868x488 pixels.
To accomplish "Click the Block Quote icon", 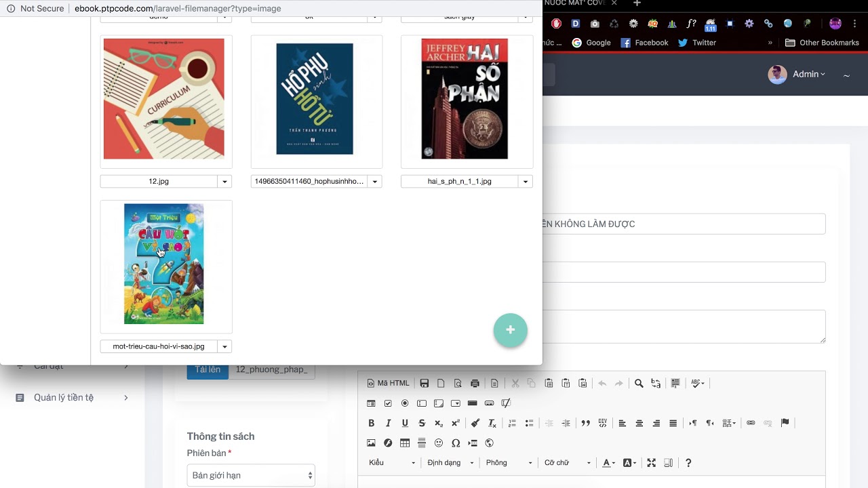I will point(586,423).
